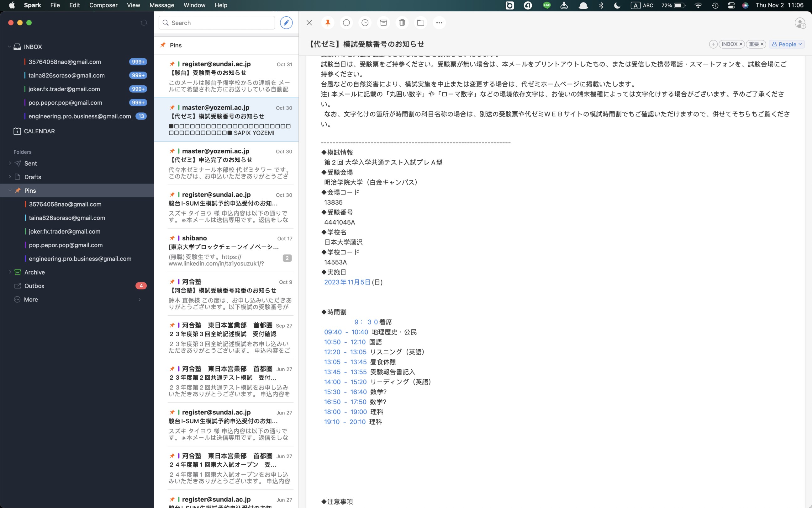Image resolution: width=812 pixels, height=508 pixels.
Task: Collapse the Pins folder
Action: [x=10, y=190]
